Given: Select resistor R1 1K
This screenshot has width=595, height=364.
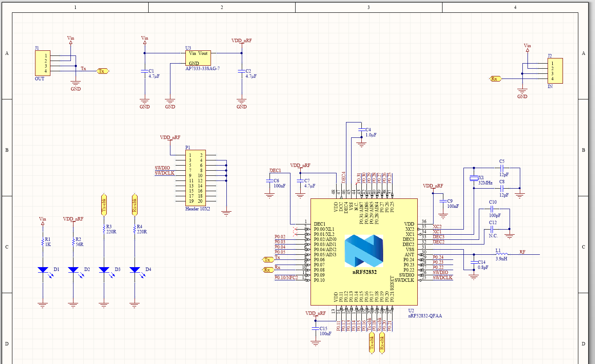Looking at the screenshot, I should coord(43,242).
